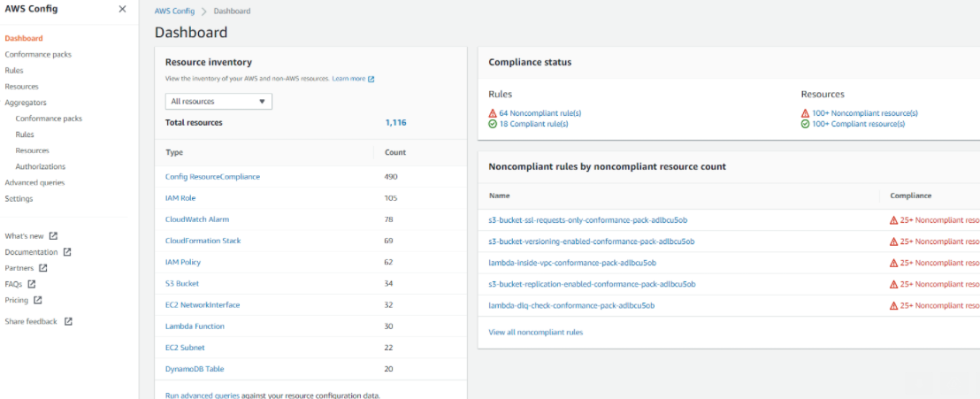This screenshot has width=980, height=399.
Task: Open 100+ Noncompliant resource(s) link
Action: (x=864, y=113)
